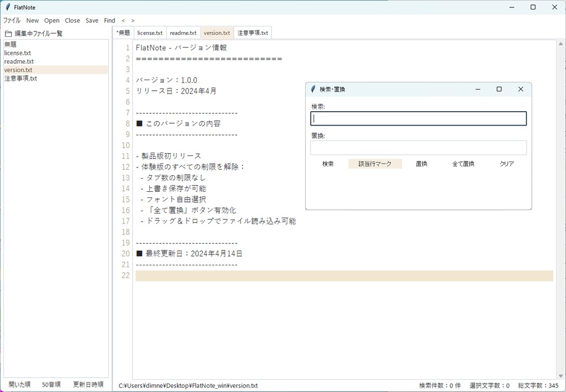Click inside the 置換 replacement field
Screen dimensions: 566x392
coord(418,147)
